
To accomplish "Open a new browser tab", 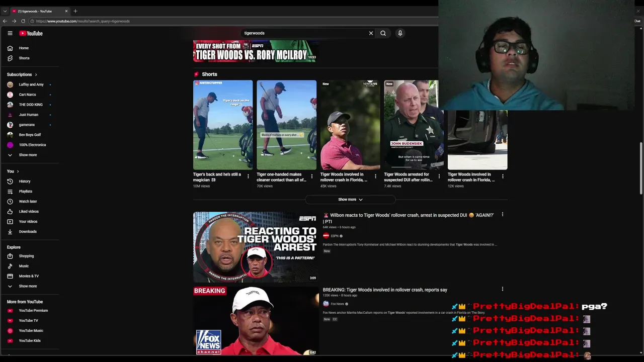I will point(75,11).
